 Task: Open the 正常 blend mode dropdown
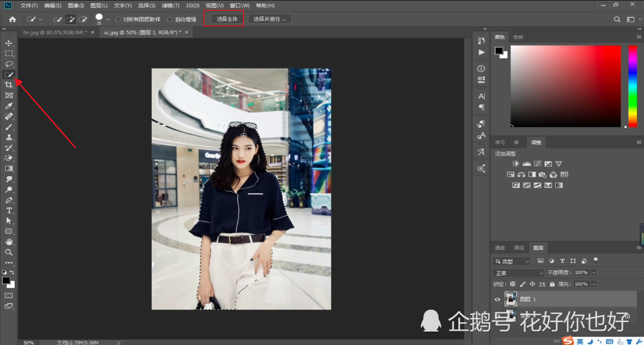(518, 273)
